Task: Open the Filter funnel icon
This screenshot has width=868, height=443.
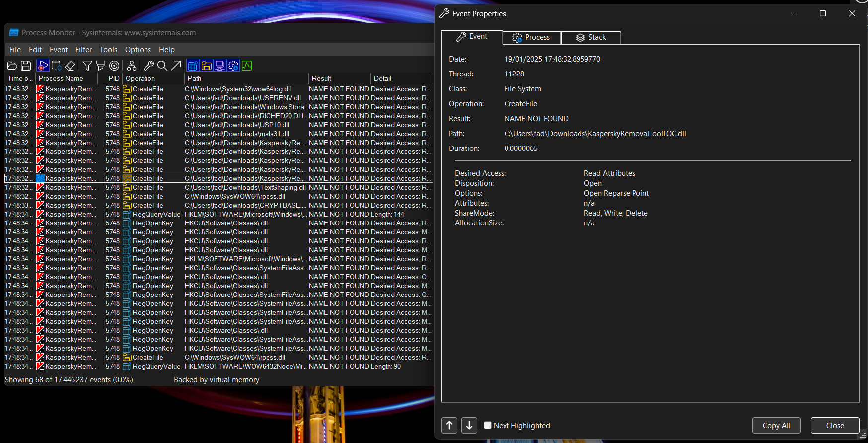Action: click(87, 66)
